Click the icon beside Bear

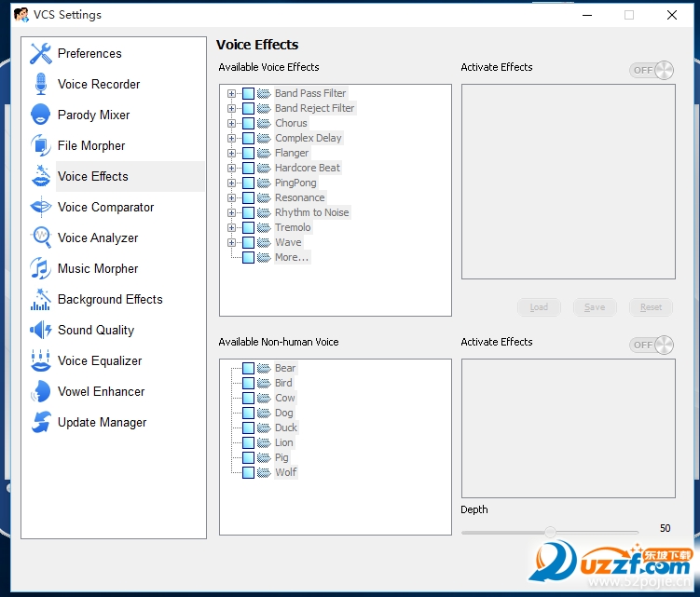264,368
